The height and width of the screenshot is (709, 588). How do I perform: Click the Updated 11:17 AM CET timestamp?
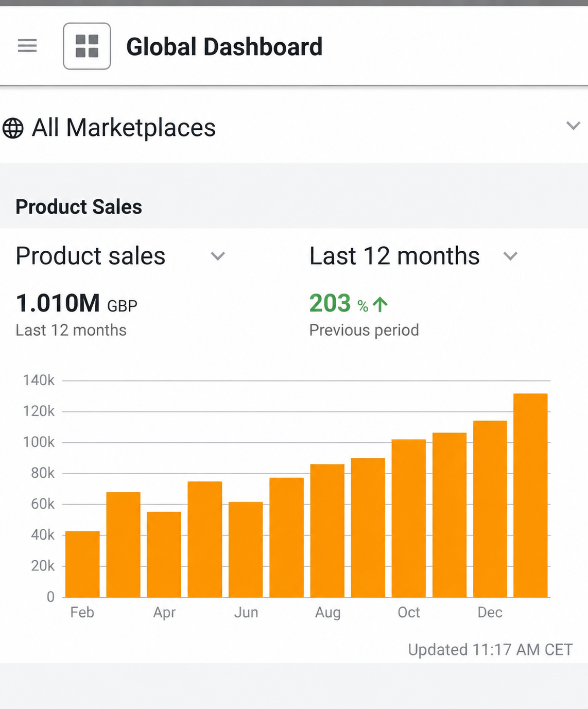point(490,650)
